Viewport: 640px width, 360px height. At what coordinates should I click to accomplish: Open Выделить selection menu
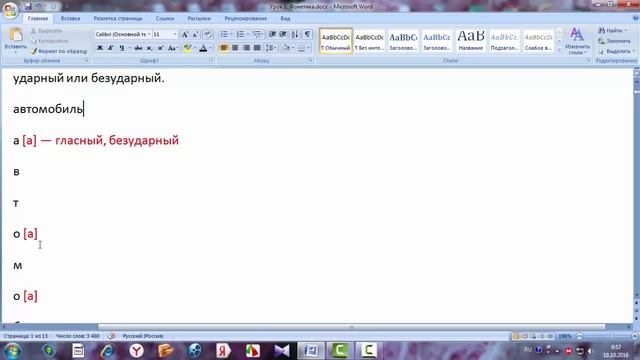pos(616,51)
